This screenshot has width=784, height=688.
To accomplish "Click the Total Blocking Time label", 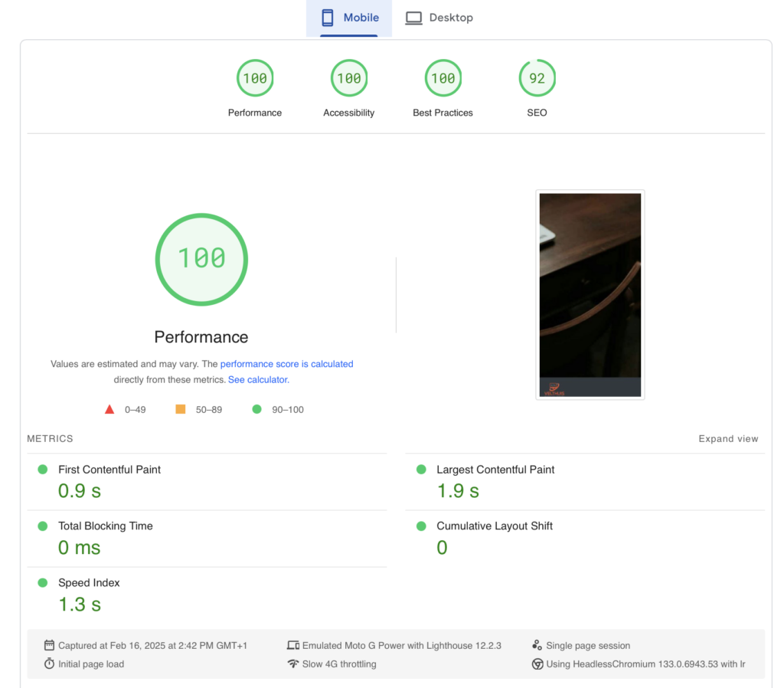I will pyautogui.click(x=106, y=526).
